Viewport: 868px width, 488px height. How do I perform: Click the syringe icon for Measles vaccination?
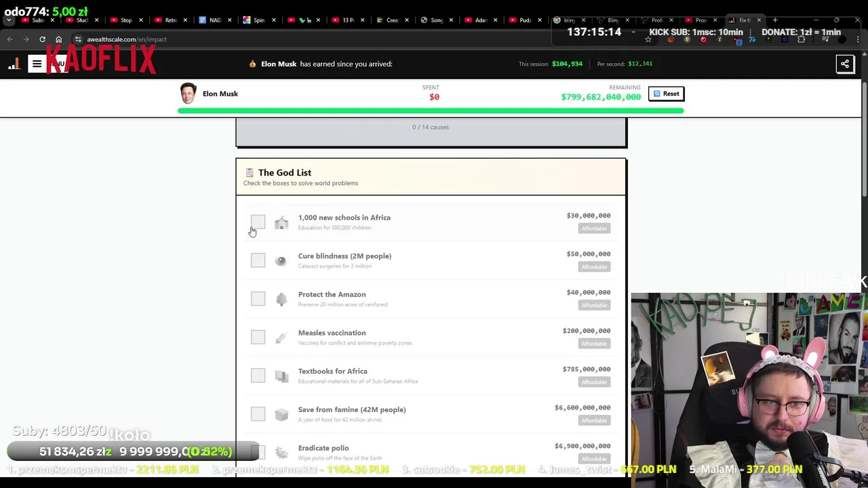point(281,338)
